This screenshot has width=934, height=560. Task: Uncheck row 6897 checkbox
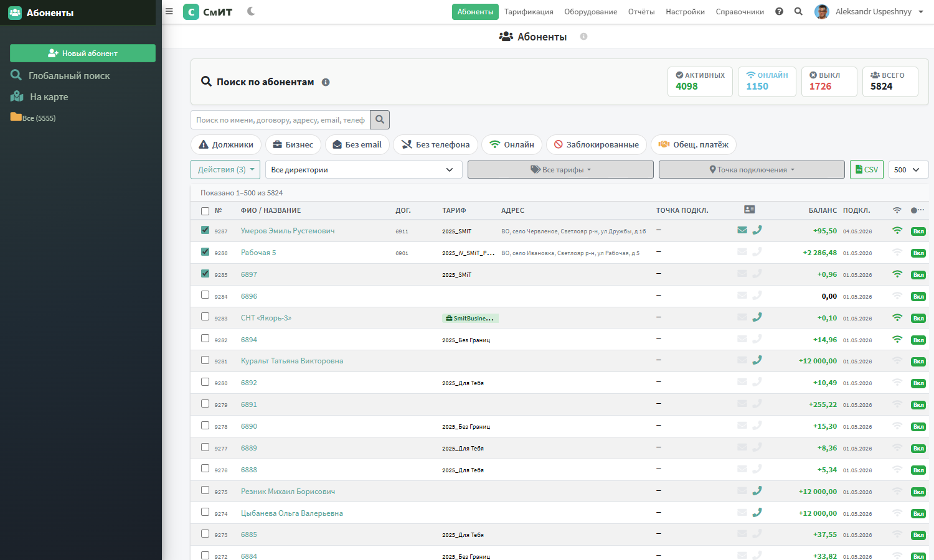[205, 274]
